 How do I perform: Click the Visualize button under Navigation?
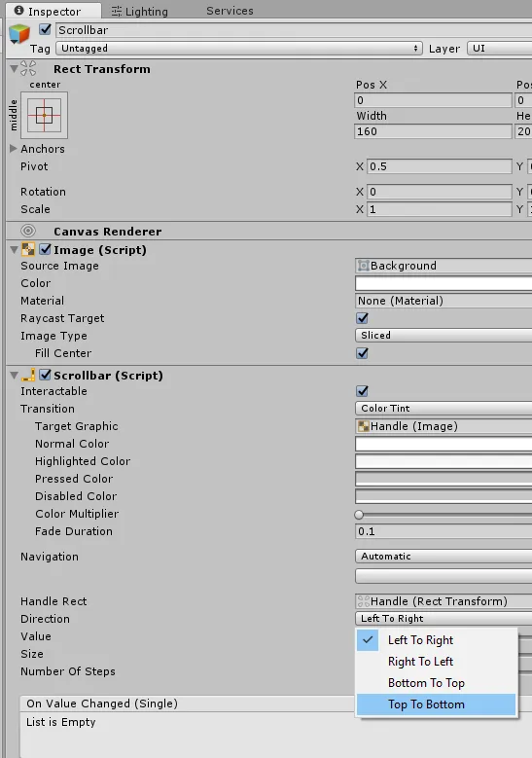(x=443, y=576)
